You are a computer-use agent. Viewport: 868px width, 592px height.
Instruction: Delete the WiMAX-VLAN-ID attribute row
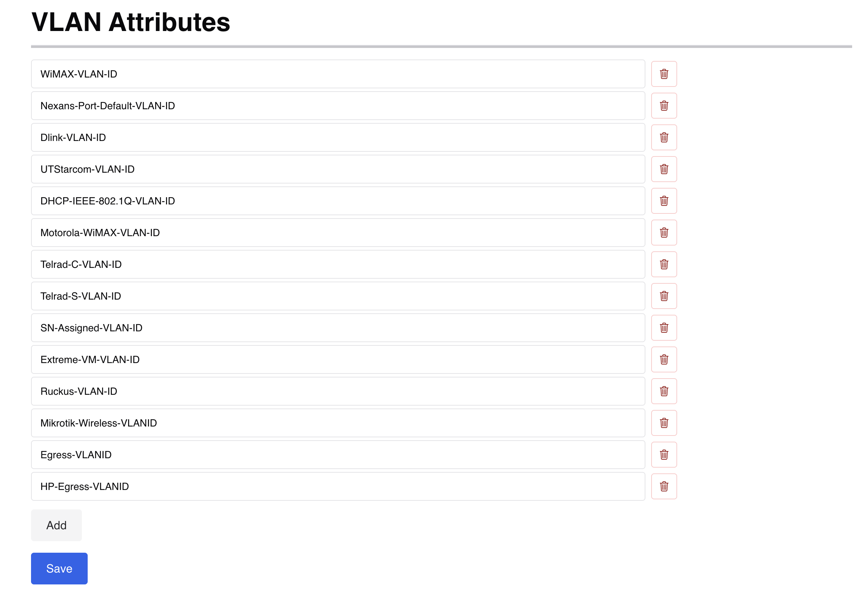point(664,74)
